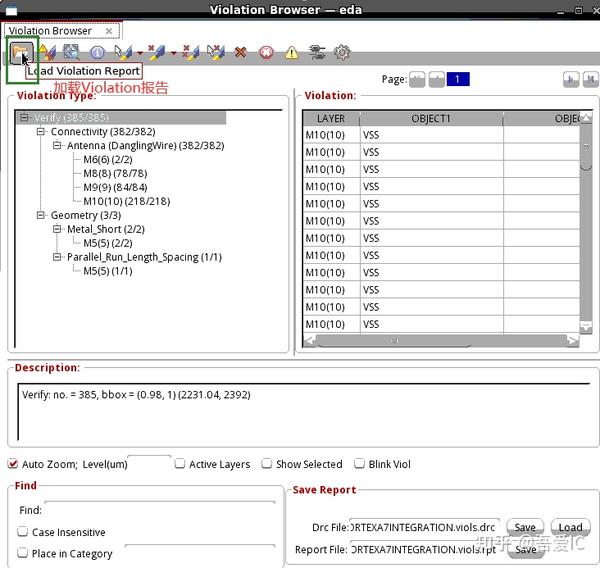Collapse the Connectivity (382/382) node
Viewport: 600px width, 568px height.
coord(40,131)
